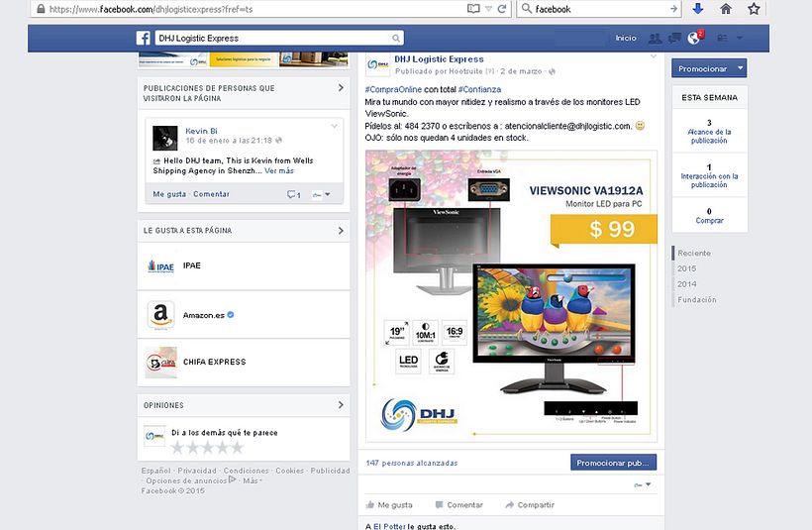This screenshot has width=812, height=530.
Task: Open El Potter profile link
Action: point(389,526)
